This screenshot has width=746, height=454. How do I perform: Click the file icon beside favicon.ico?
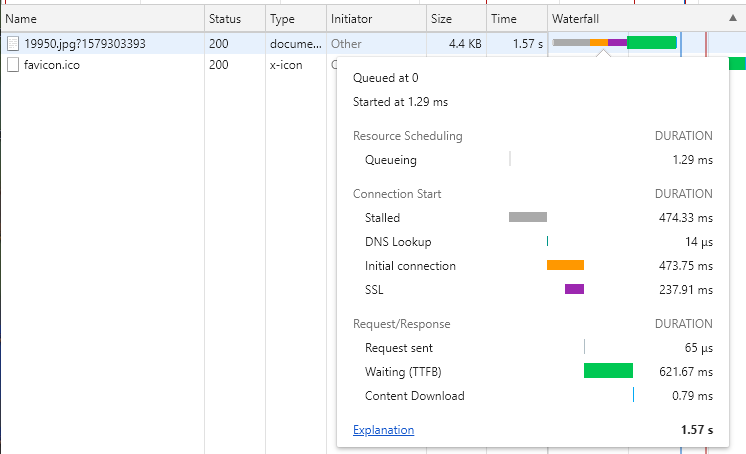(x=13, y=65)
